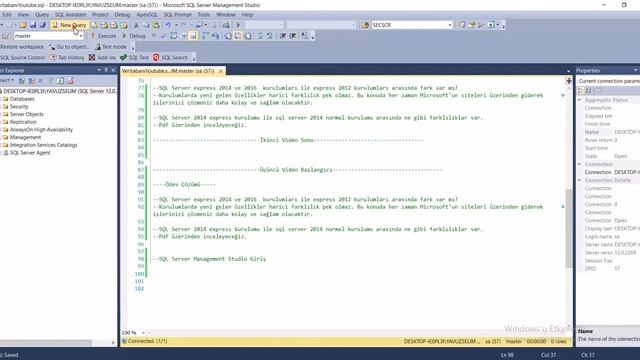The image size is (640, 360).
Task: Click the Increase Indent icon
Action: [x=293, y=36]
